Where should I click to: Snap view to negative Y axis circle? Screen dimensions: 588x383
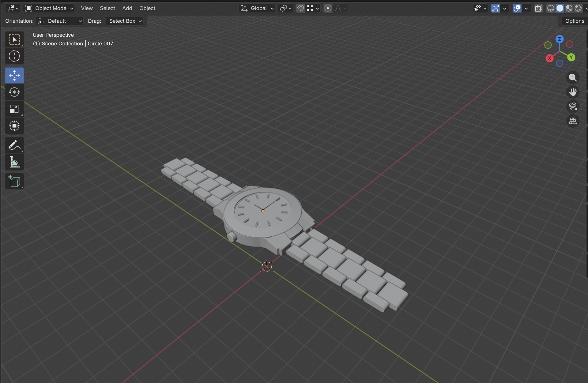click(x=548, y=45)
